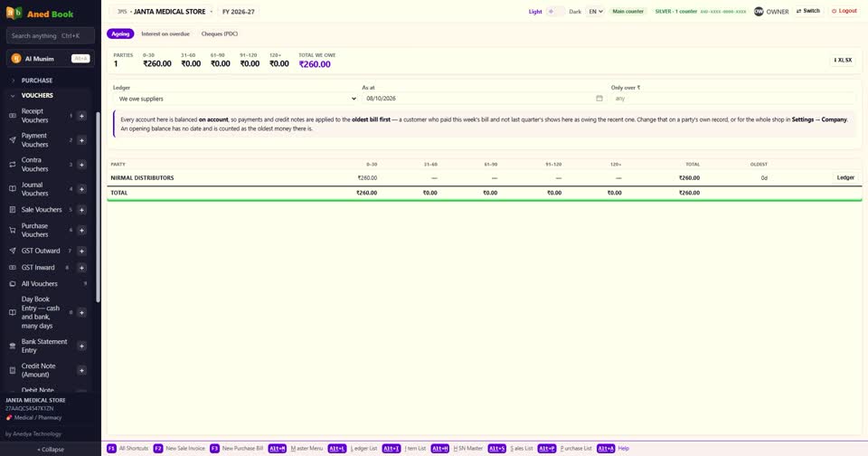Click plus icon beside GST Inward
Viewport: 868px width, 456px height.
tap(81, 268)
